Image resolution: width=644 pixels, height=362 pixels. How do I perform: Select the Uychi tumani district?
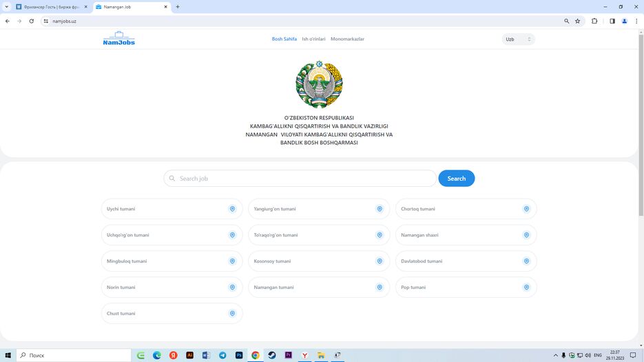[172, 209]
